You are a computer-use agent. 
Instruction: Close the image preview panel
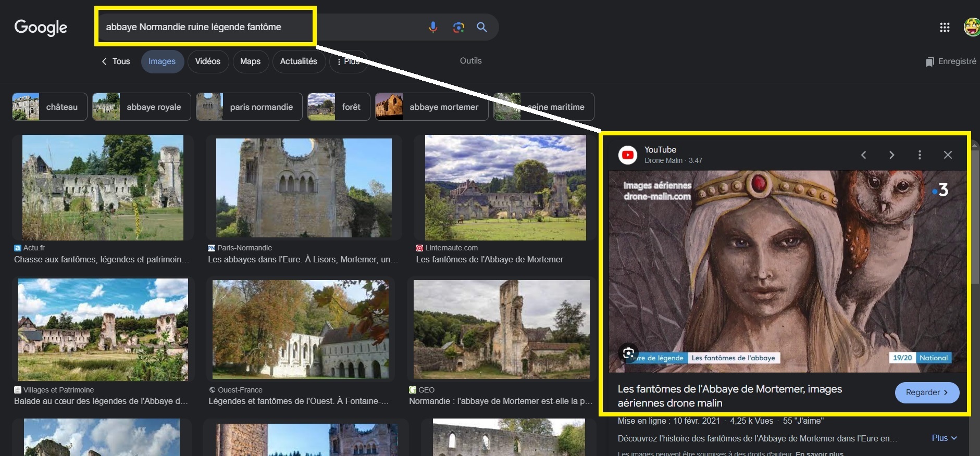[948, 155]
